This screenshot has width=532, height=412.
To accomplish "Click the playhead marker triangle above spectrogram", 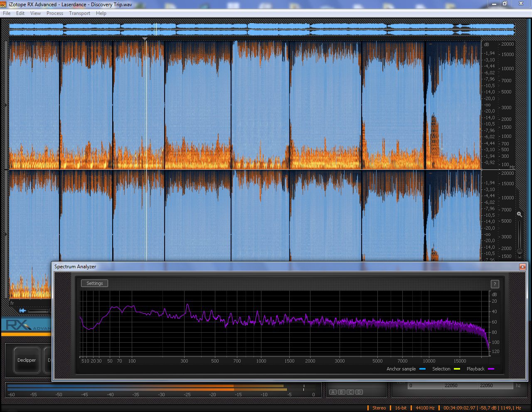I will coord(145,39).
